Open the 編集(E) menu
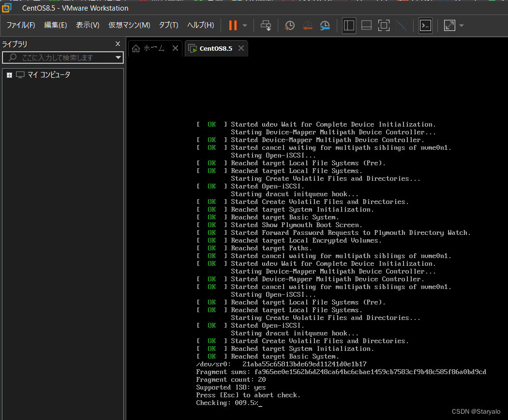508x420 pixels. 56,25
